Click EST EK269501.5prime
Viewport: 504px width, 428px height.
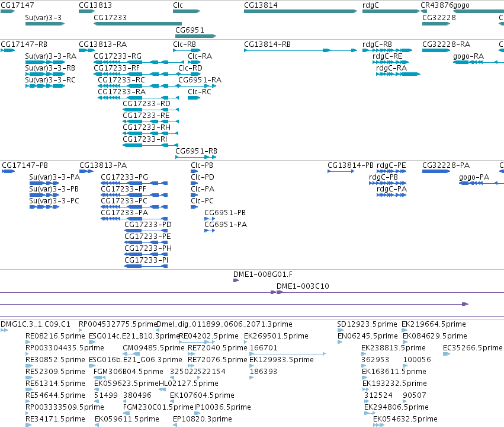(x=246, y=342)
